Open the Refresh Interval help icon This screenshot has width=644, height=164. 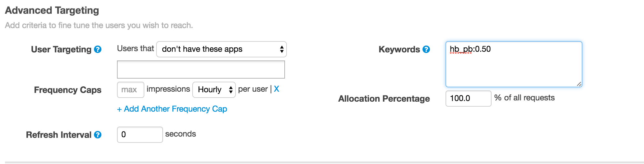(x=98, y=135)
